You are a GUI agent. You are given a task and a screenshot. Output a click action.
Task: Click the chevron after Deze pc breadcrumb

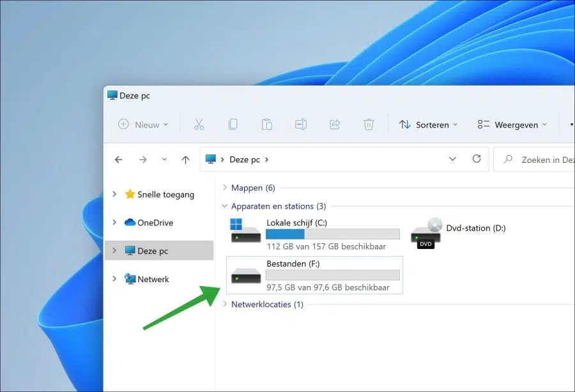(x=266, y=160)
